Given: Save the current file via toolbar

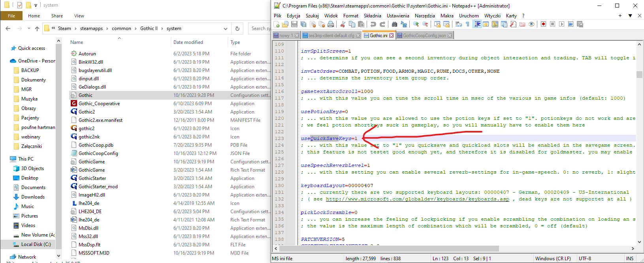Looking at the screenshot, I should click(x=294, y=24).
